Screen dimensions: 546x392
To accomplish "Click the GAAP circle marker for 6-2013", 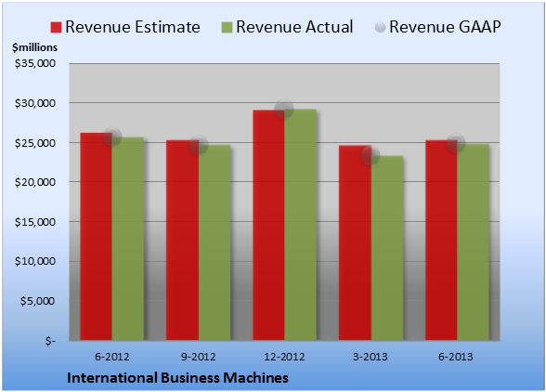I will point(456,143).
